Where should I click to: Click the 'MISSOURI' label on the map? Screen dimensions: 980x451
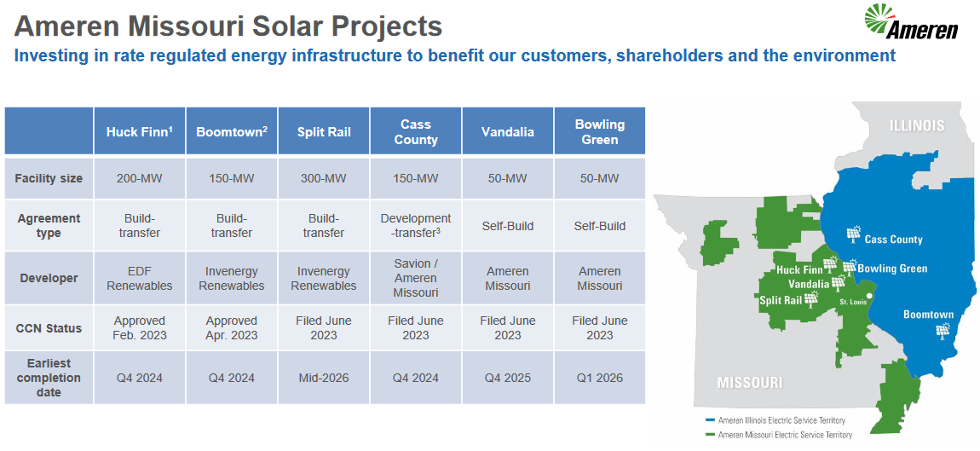(749, 382)
